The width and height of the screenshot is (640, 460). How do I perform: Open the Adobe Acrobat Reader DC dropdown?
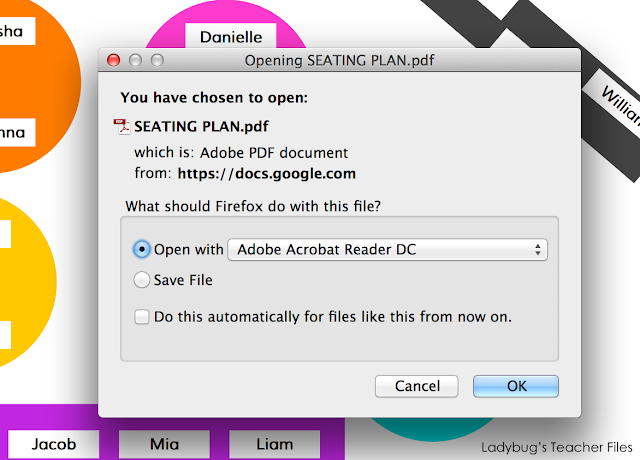(x=387, y=249)
